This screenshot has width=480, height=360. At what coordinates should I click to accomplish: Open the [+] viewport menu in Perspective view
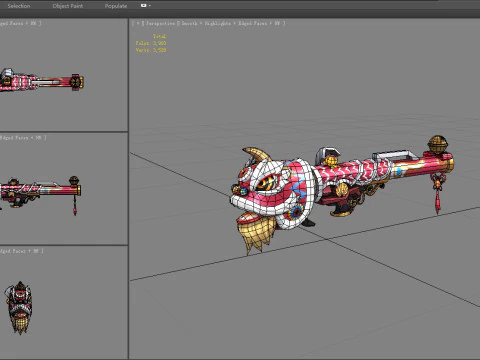pyautogui.click(x=138, y=23)
